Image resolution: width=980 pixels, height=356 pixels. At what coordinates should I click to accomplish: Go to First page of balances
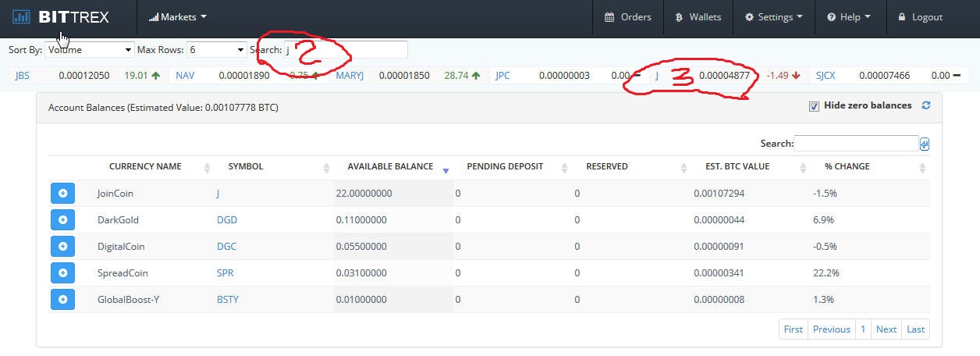(x=794, y=329)
